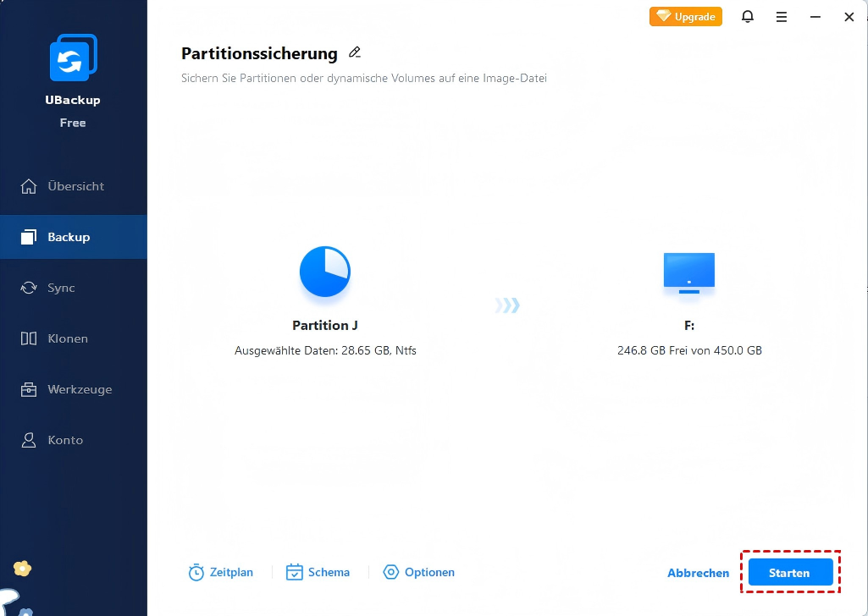Image resolution: width=868 pixels, height=616 pixels.
Task: Open the Optionen gear icon
Action: [391, 573]
